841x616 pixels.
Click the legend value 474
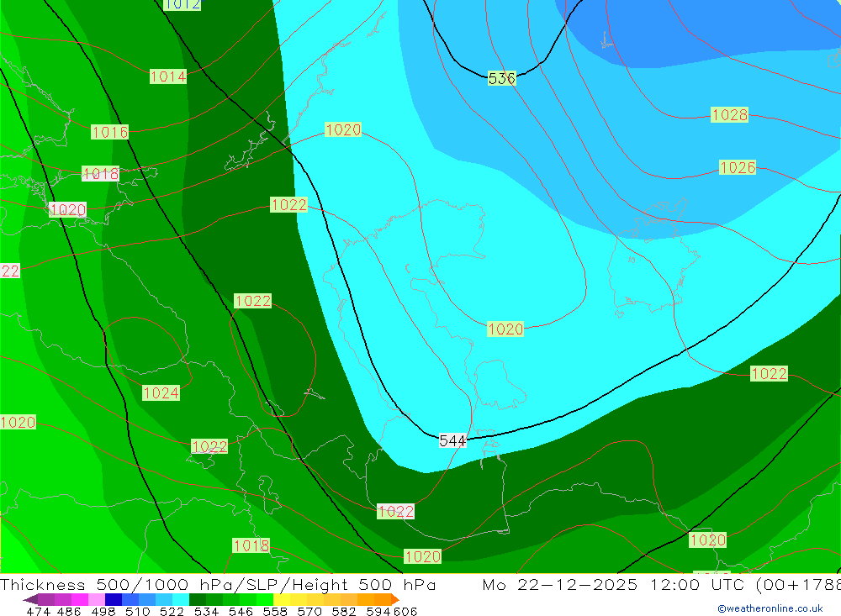[38, 611]
